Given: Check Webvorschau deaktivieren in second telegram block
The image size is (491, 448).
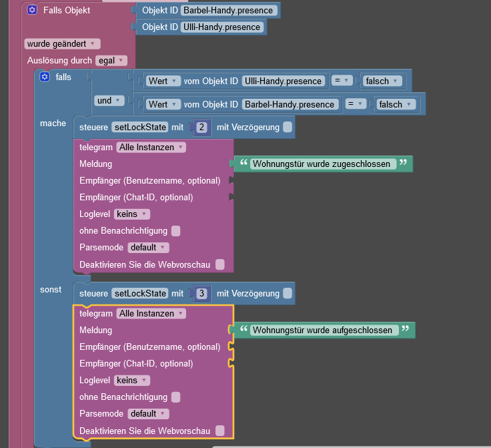Looking at the screenshot, I should [220, 431].
